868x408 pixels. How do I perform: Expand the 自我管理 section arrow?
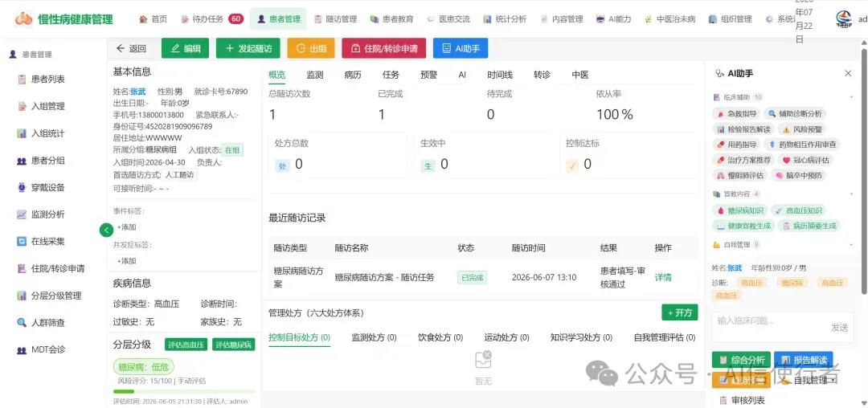pyautogui.click(x=851, y=244)
